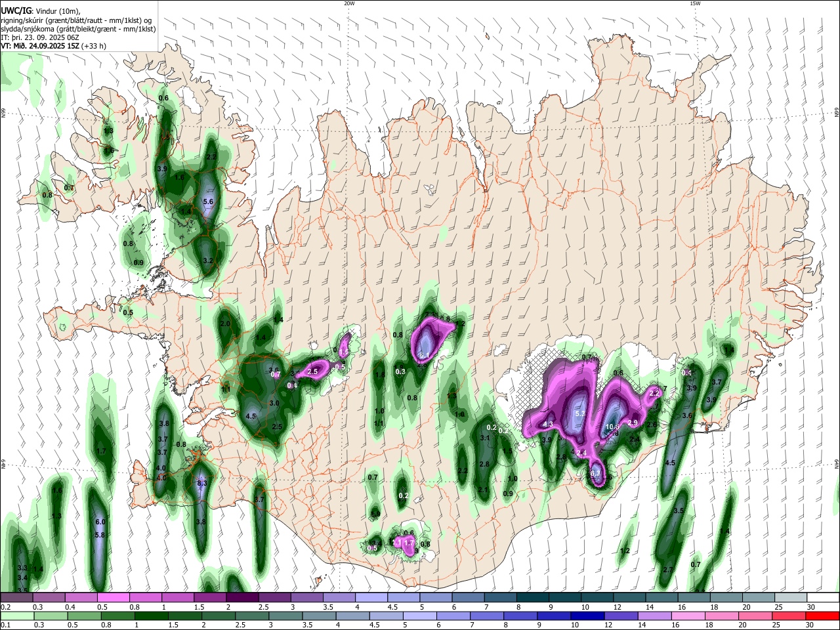The width and height of the screenshot is (840, 630).
Task: Click the 5.3 snowfall value on the glacier
Action: point(580,414)
